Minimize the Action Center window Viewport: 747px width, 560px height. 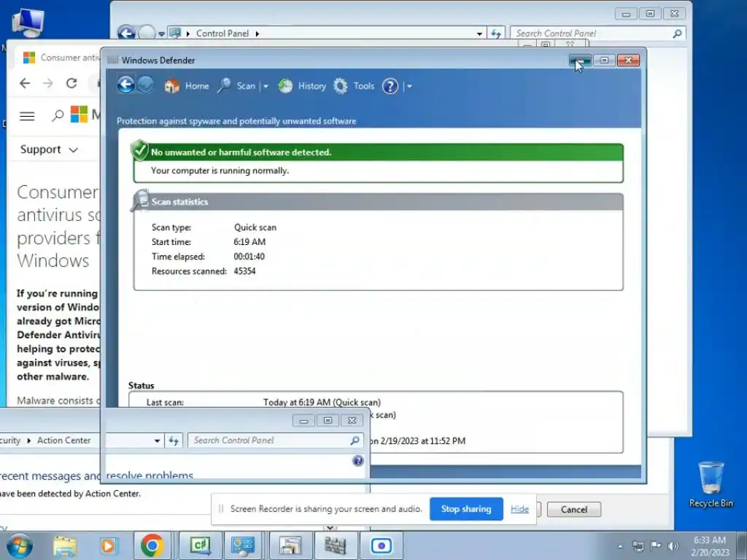tap(303, 421)
